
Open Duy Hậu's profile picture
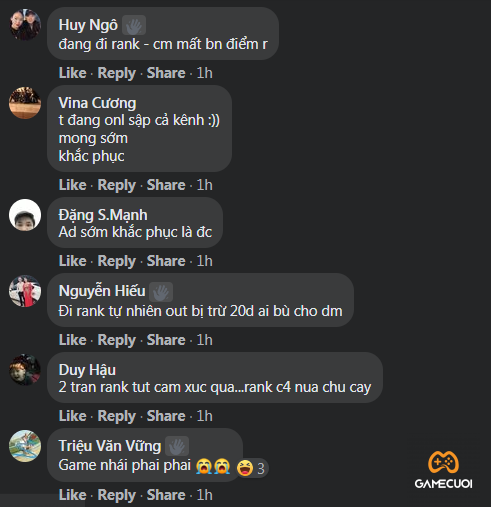[x=25, y=370]
